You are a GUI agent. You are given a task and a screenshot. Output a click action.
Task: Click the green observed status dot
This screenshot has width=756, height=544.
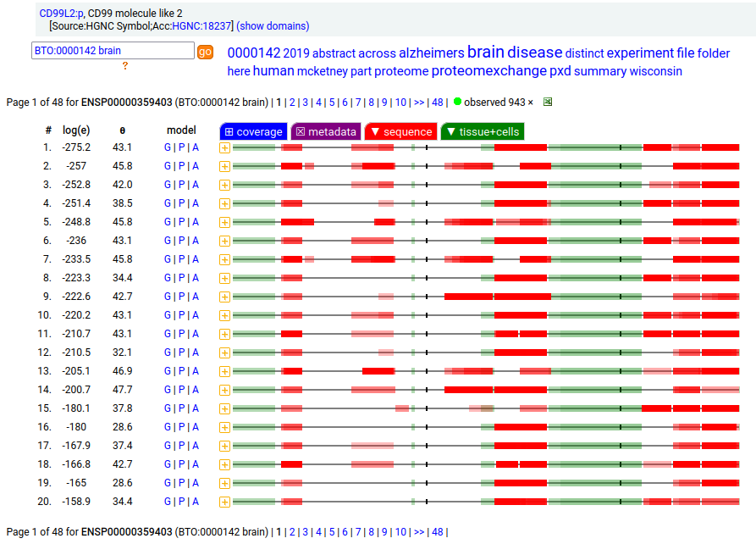tap(457, 102)
